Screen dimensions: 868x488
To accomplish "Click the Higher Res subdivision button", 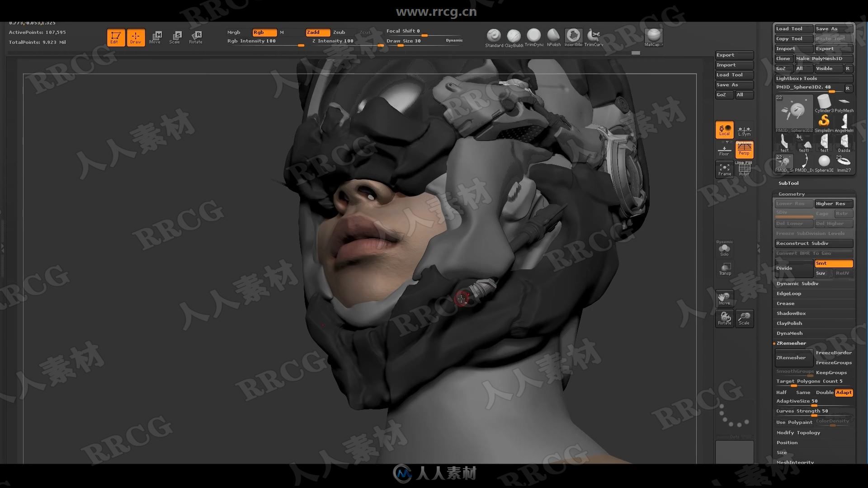I will click(830, 203).
